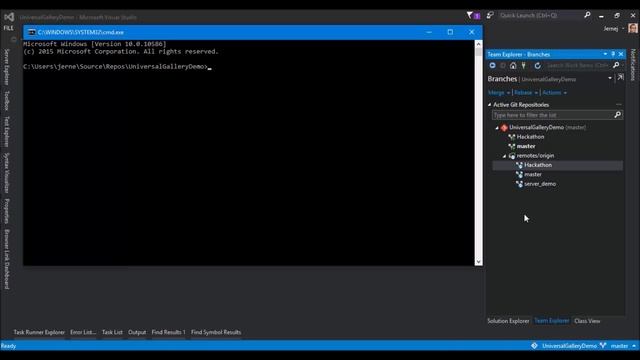Click the cmd window scroll up arrow

click(478, 43)
